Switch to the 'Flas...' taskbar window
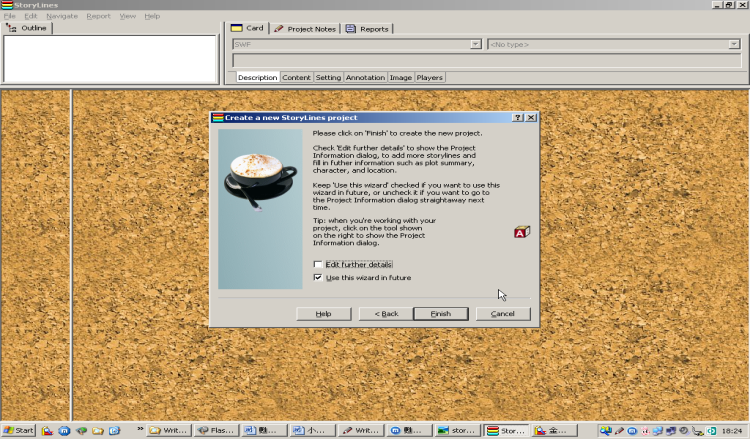Image resolution: width=750 pixels, height=439 pixels. [216, 430]
